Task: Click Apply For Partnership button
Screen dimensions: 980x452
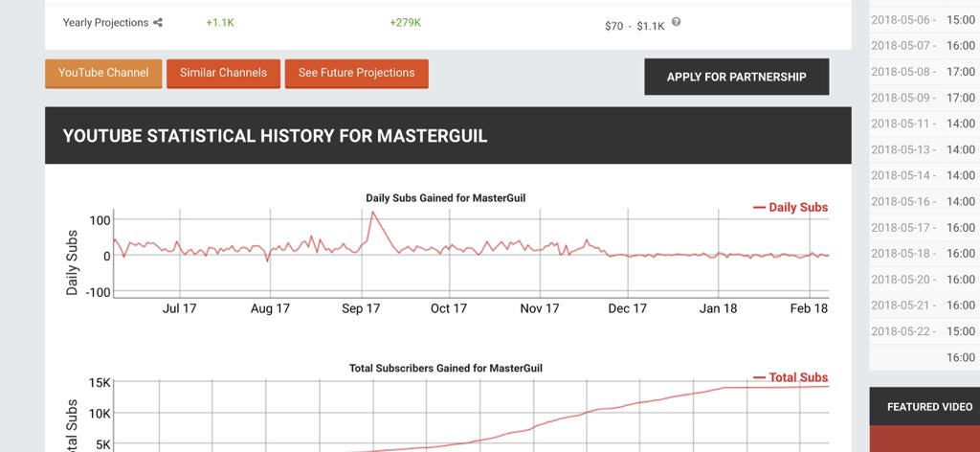Action: point(736,77)
